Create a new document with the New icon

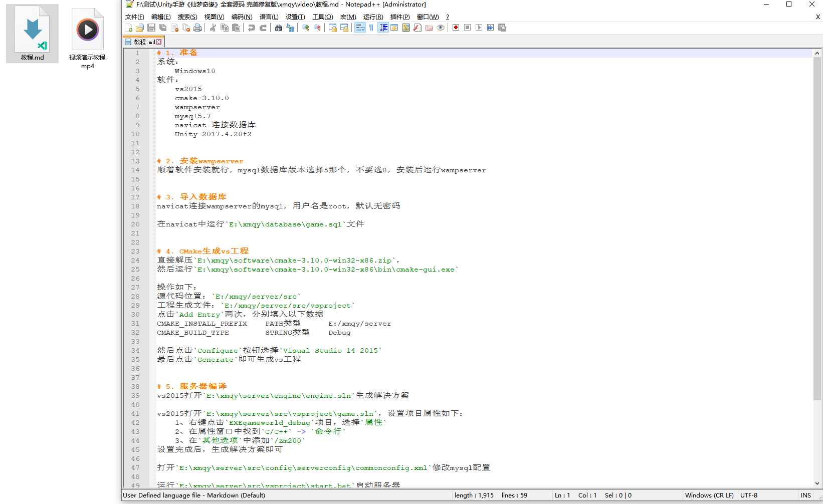click(129, 28)
